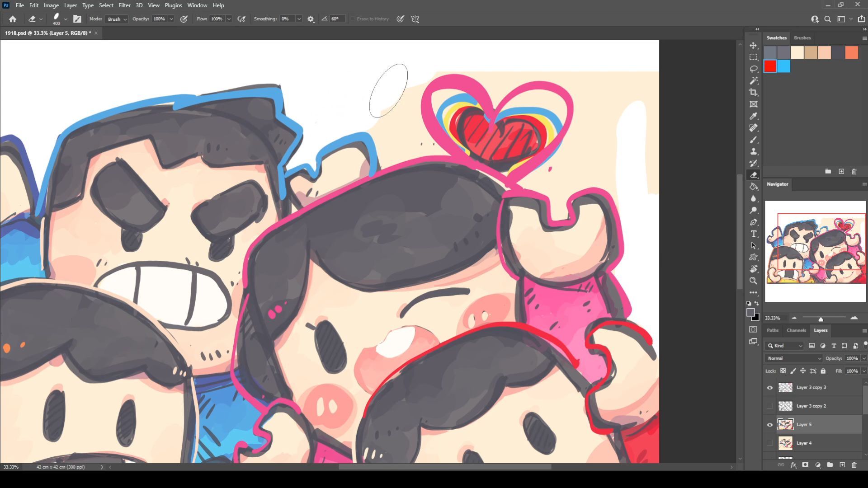Image resolution: width=868 pixels, height=488 pixels.
Task: Select the Spot Healing Brush tool
Action: coord(754,128)
